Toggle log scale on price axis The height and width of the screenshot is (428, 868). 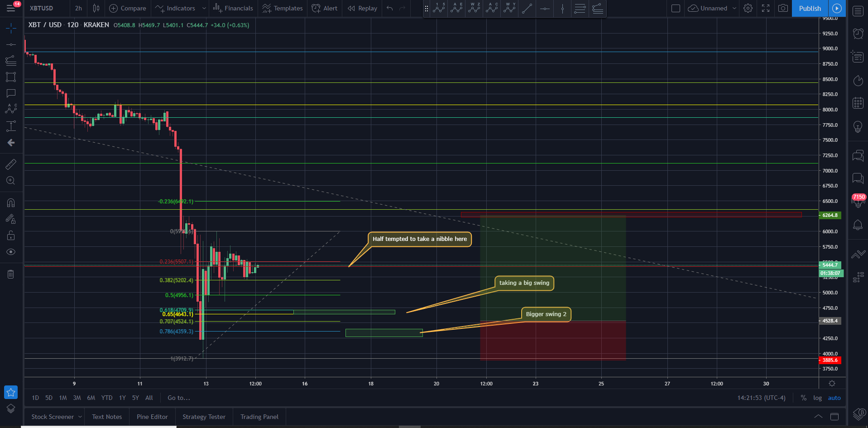(817, 398)
